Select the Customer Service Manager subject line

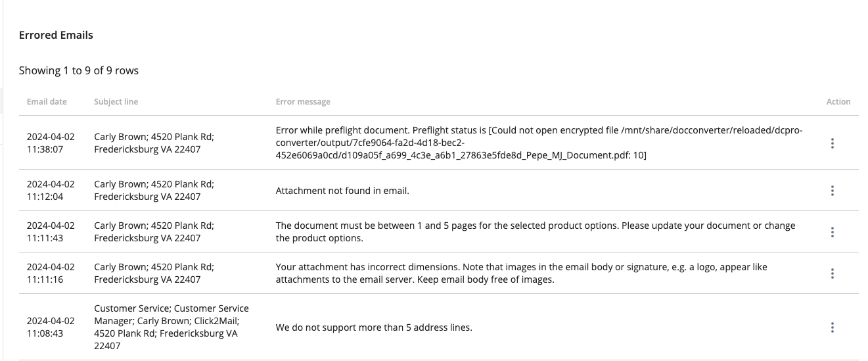pyautogui.click(x=171, y=327)
